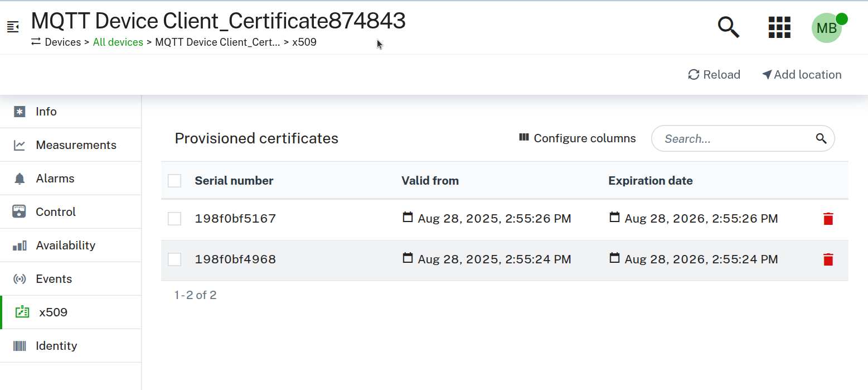Select the x509 certificate icon
Viewport: 868px width, 390px height.
(x=22, y=312)
